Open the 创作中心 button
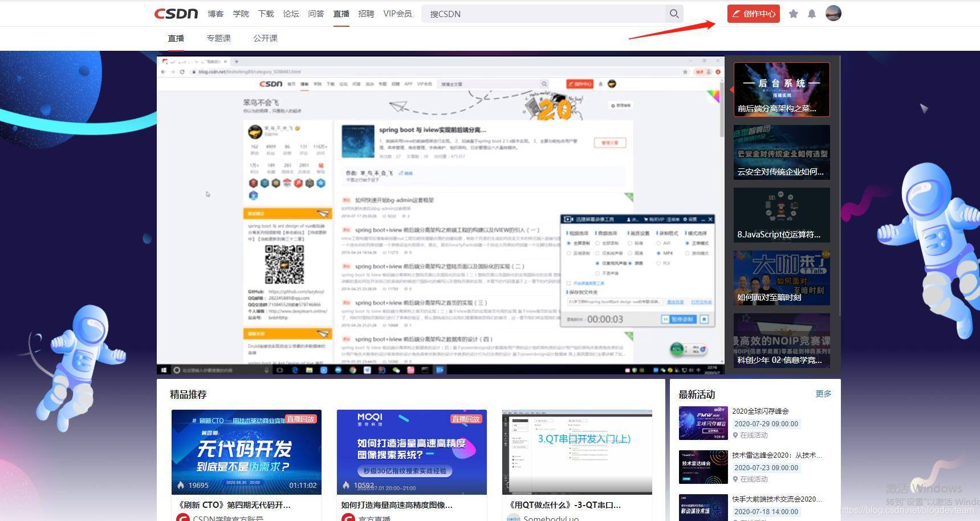The width and height of the screenshot is (980, 521). pyautogui.click(x=753, y=14)
